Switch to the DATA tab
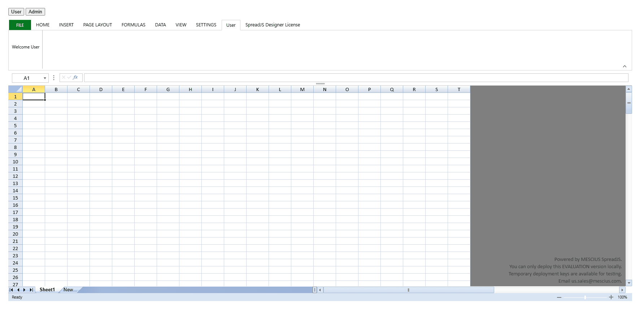Image resolution: width=644 pixels, height=309 pixels. (160, 25)
